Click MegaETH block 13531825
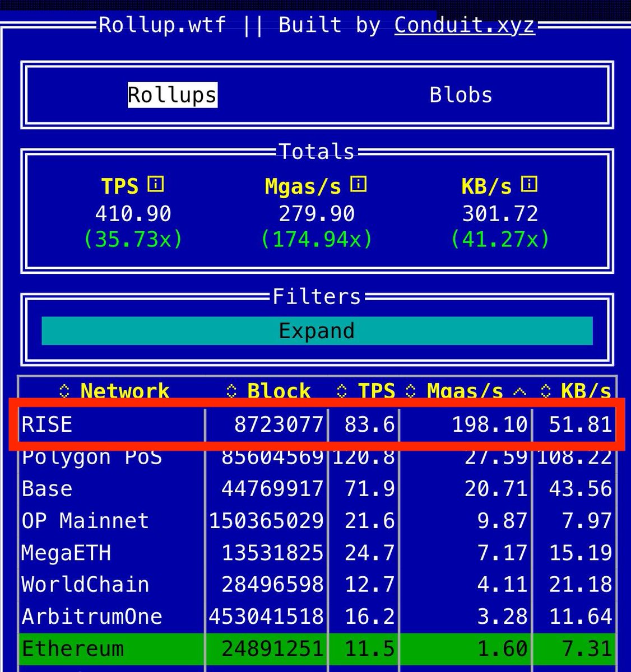Screen dimensions: 631x672 [272, 553]
